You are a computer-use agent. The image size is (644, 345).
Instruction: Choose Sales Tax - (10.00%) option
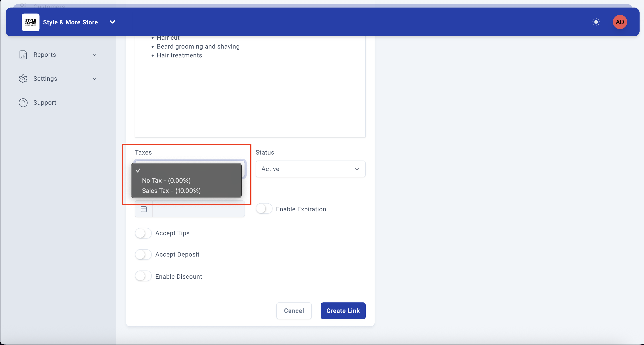[x=171, y=191]
